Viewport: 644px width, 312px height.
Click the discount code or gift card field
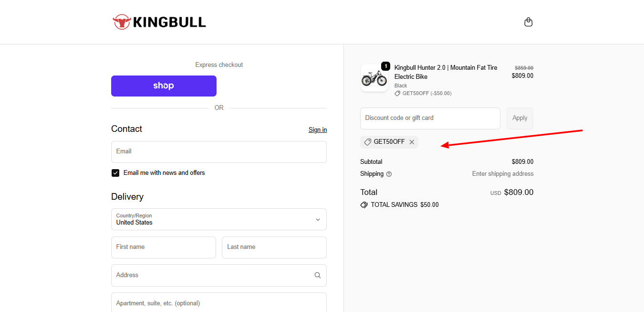430,118
